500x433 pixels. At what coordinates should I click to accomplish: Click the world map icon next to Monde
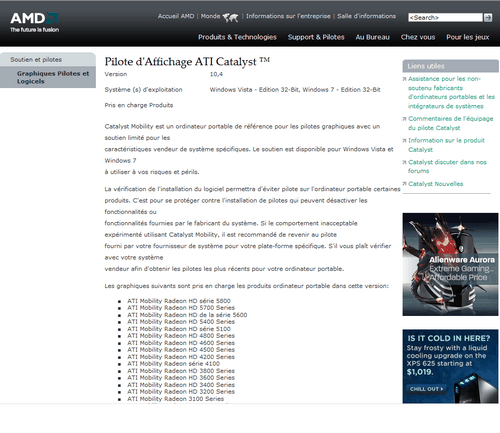230,17
